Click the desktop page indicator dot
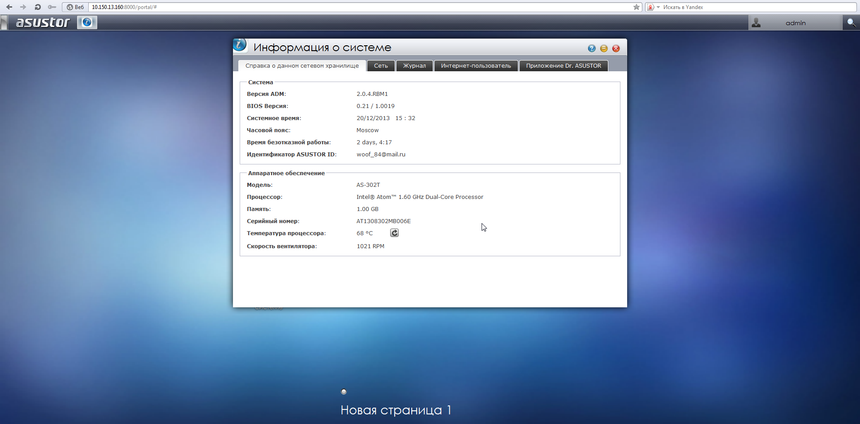860x424 pixels. (x=344, y=391)
